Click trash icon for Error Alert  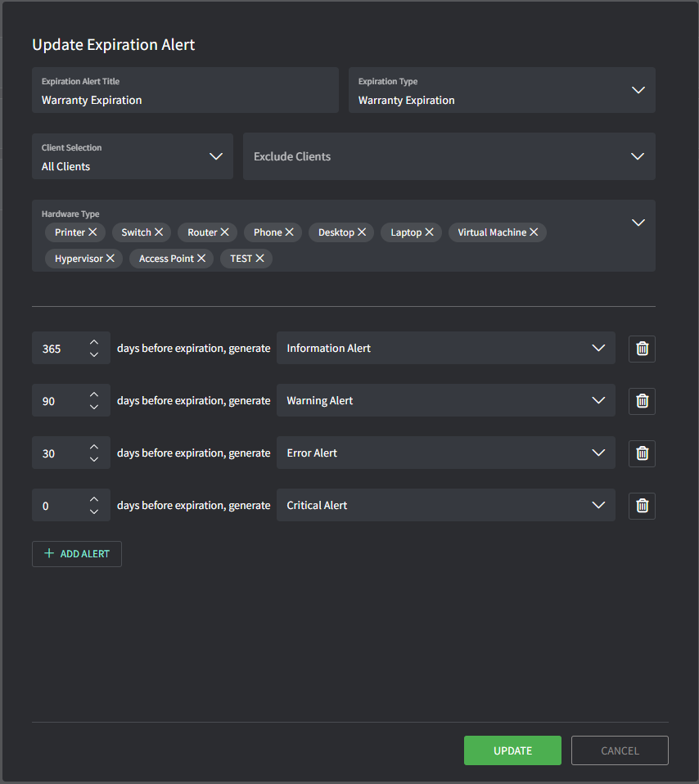pyautogui.click(x=642, y=453)
